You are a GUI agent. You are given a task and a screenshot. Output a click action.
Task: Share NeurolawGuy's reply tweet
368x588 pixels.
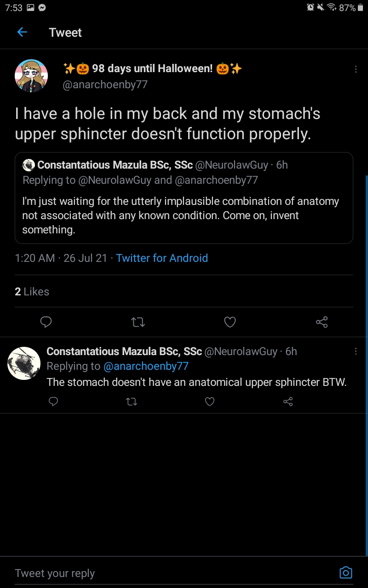(288, 402)
